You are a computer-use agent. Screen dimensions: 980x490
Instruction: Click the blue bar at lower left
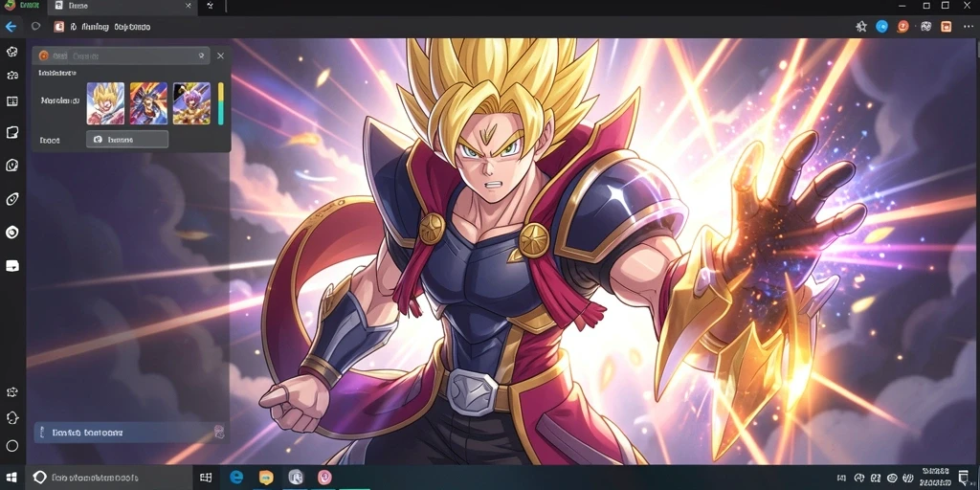pyautogui.click(x=129, y=432)
